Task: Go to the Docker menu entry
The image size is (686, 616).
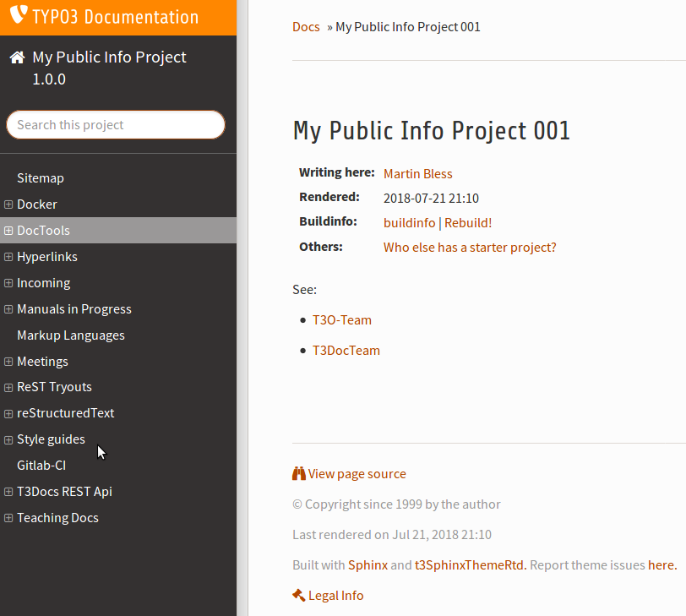Action: click(x=37, y=204)
